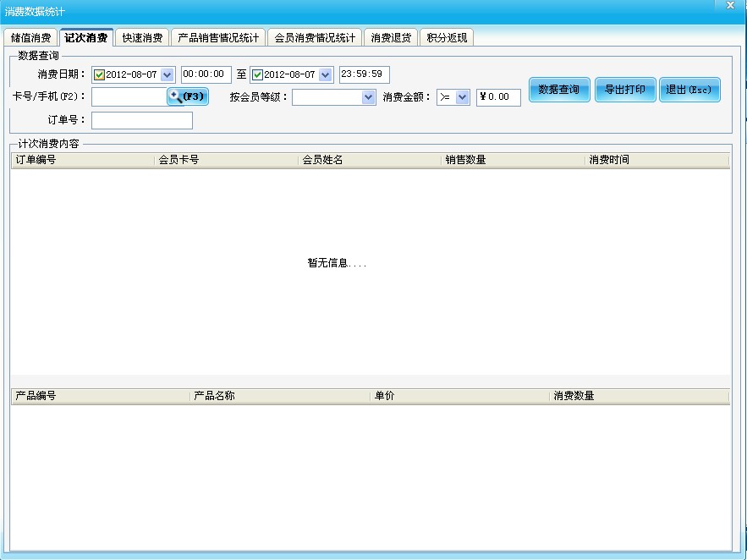Switch to the 消费退货 tab
The image size is (747, 560).
(391, 37)
